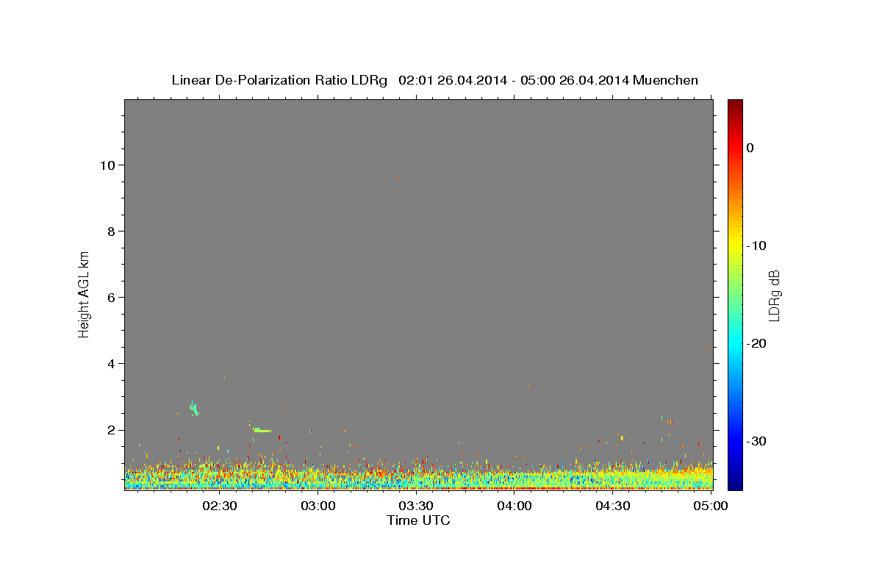Click the 'LDRg dB' colorbar label
This screenshot has height=588, width=882.
773,295
